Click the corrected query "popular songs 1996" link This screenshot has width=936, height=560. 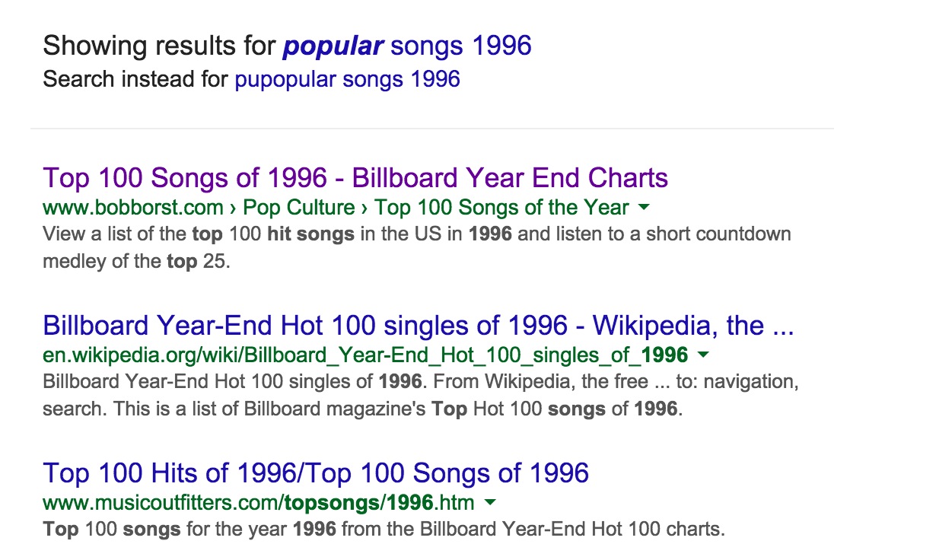tap(406, 46)
